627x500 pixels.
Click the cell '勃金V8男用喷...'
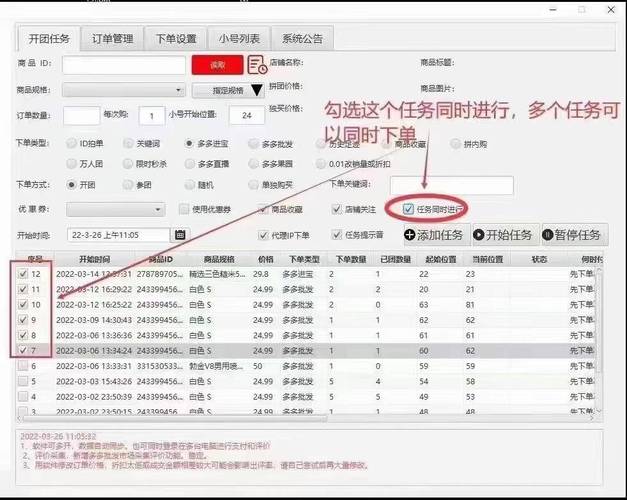[216, 366]
